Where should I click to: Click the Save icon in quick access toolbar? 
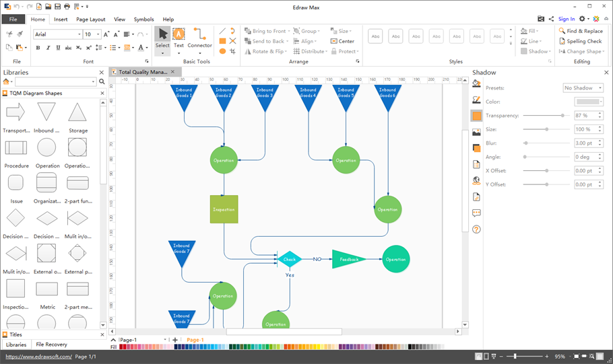pos(59,6)
